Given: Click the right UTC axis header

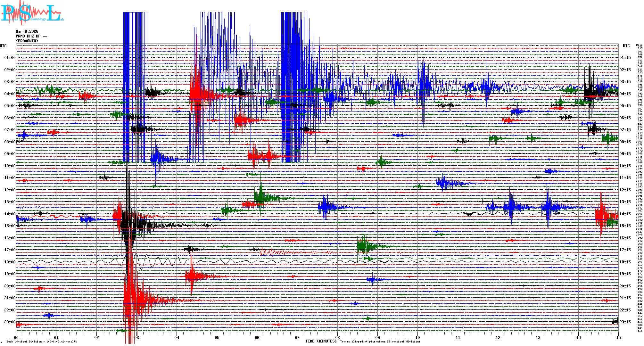Looking at the screenshot, I should click(x=626, y=46).
